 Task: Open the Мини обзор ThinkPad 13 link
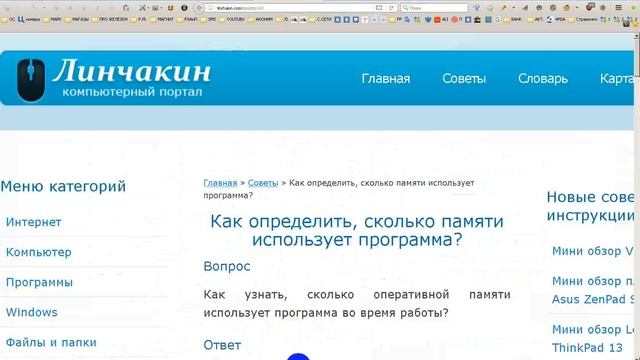pos(593,338)
